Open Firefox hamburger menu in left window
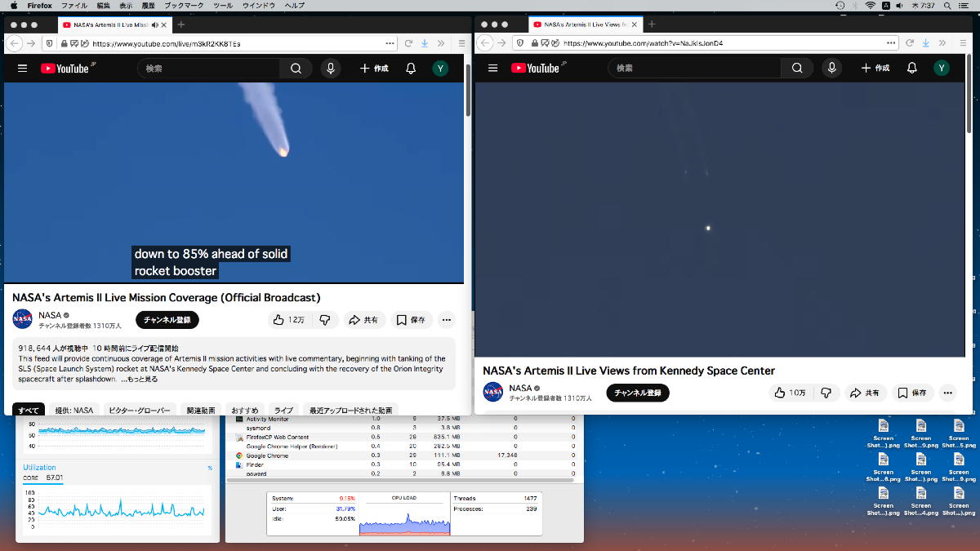980x551 pixels. point(461,43)
